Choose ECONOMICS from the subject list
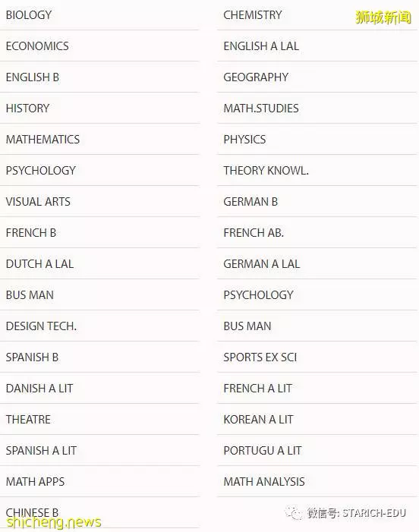The width and height of the screenshot is (419, 532). point(99,46)
